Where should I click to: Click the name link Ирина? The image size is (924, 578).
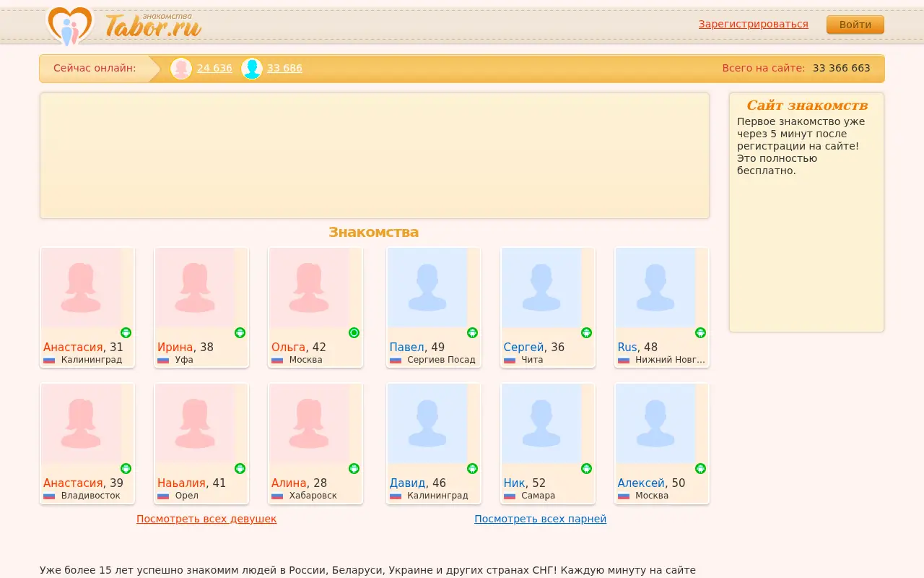tap(175, 348)
